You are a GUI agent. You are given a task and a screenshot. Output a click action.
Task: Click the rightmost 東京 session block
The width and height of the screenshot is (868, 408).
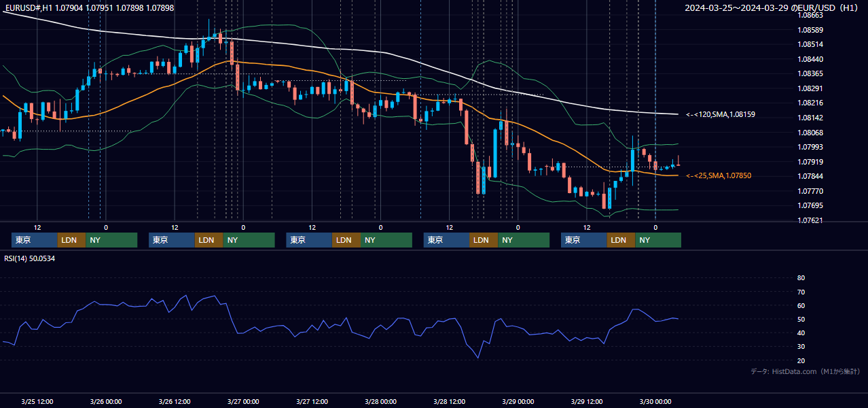[x=583, y=240]
